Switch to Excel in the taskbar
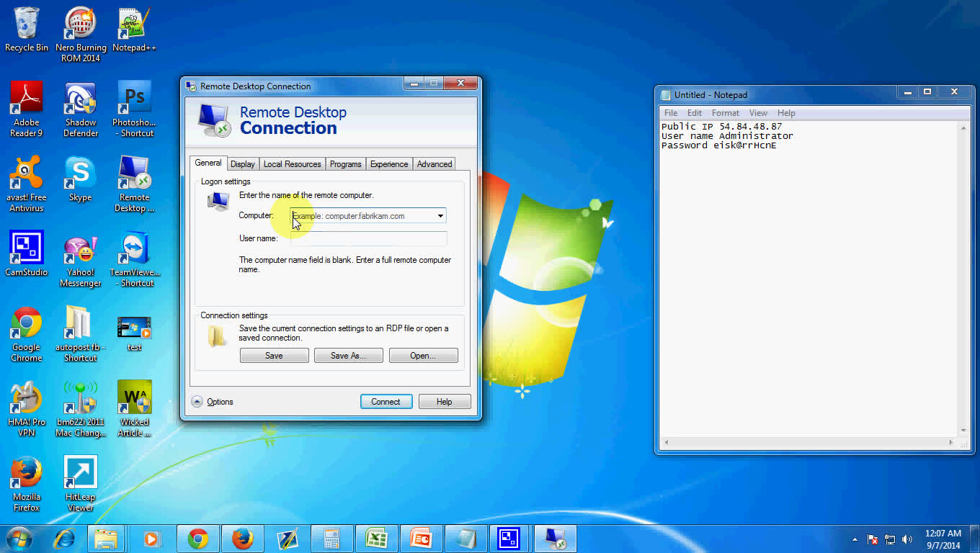980x553 pixels. pyautogui.click(x=377, y=539)
